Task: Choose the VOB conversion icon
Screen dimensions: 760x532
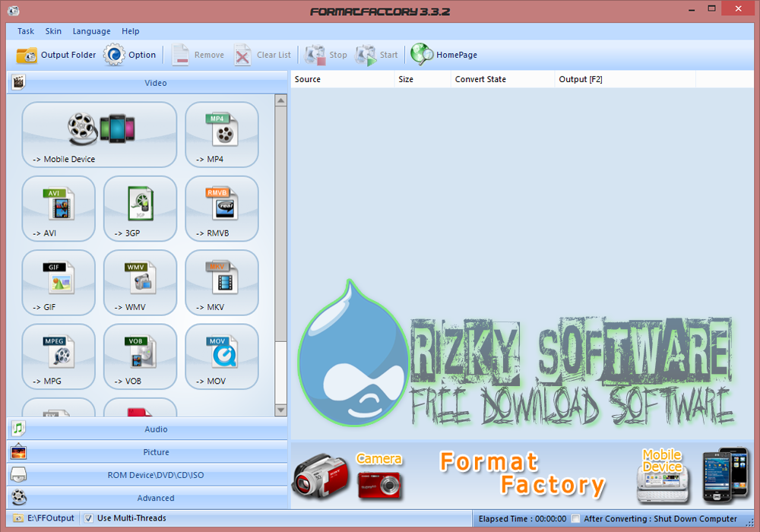Action: click(x=140, y=357)
